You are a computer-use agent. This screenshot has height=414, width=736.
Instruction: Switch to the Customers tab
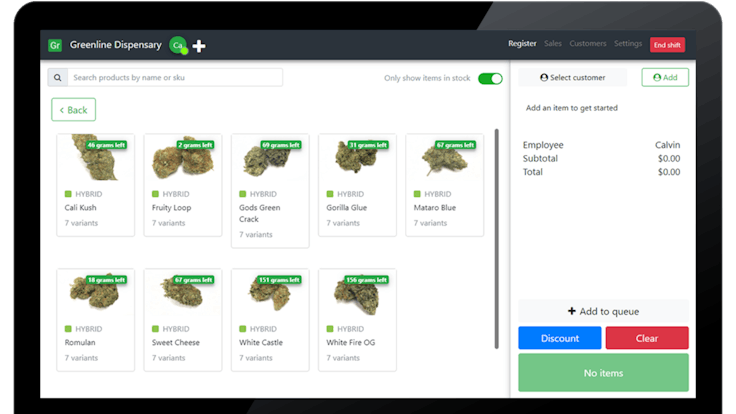click(588, 44)
